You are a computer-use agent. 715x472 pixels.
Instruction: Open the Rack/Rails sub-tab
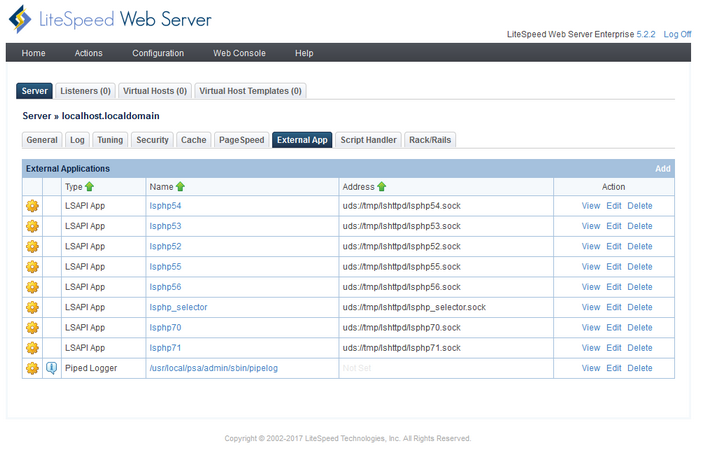[430, 140]
